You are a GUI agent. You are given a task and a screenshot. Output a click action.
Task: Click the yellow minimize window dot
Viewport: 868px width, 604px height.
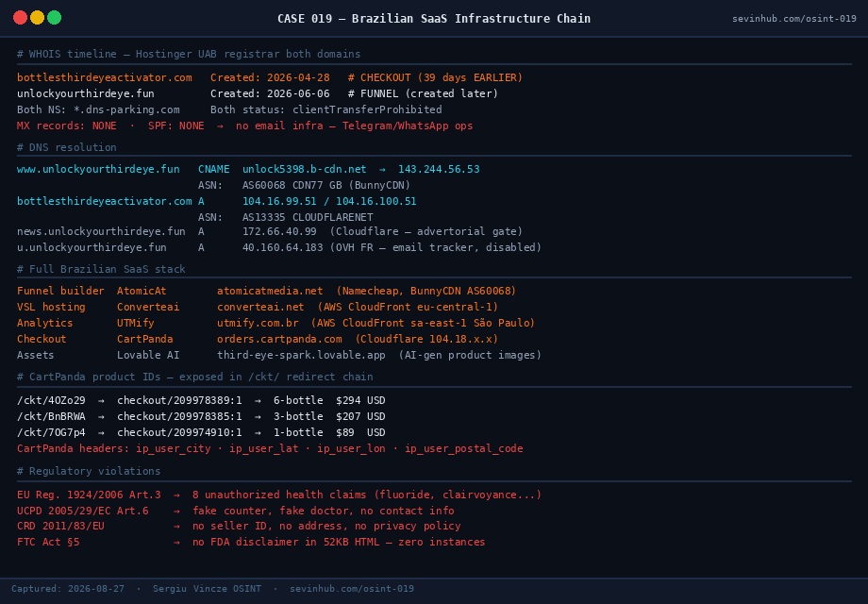tap(37, 18)
